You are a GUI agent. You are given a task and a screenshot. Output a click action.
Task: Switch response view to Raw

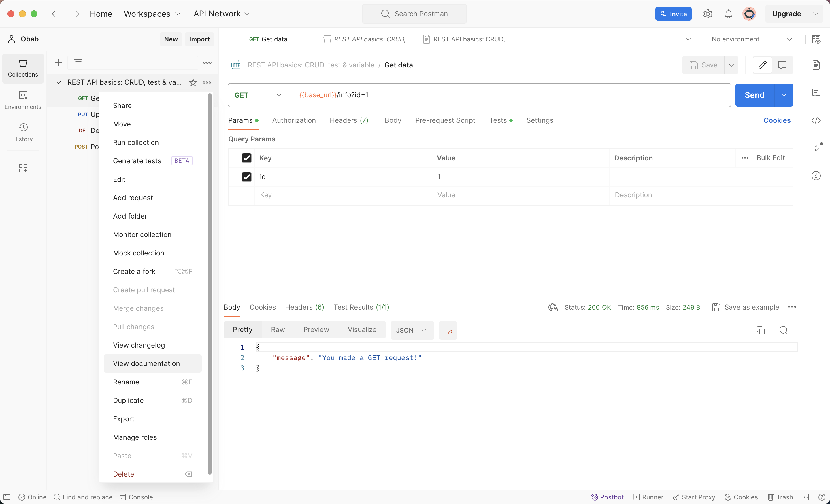click(x=278, y=329)
